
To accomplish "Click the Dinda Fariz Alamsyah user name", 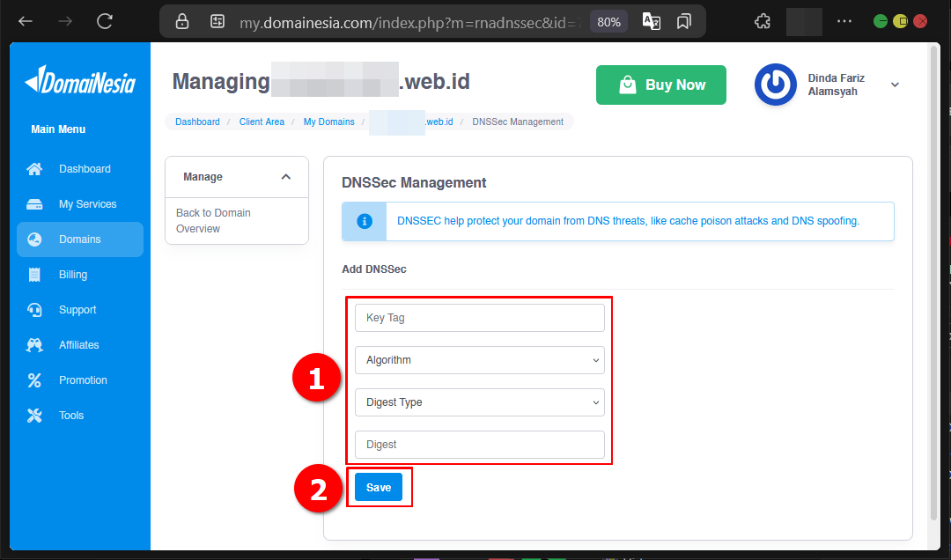I will pos(836,85).
